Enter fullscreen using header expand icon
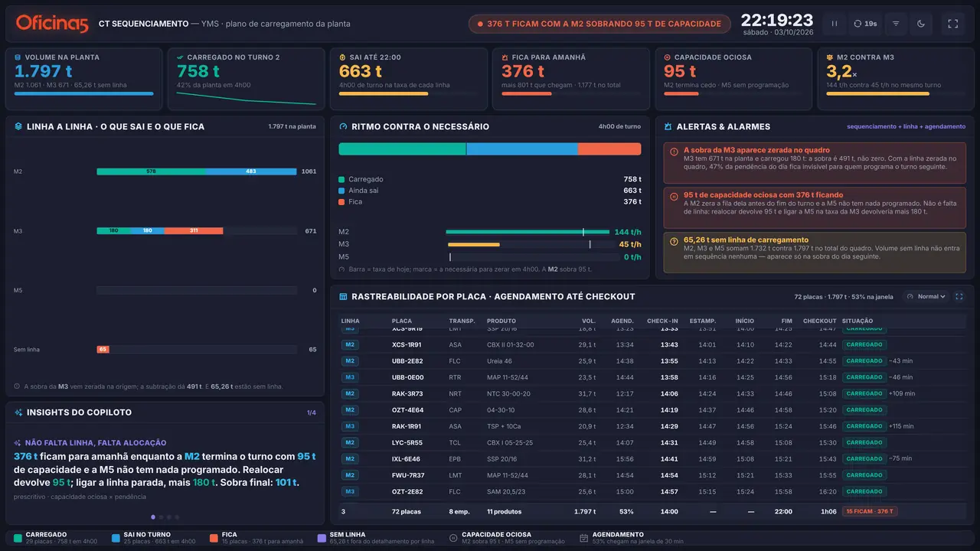 click(953, 24)
